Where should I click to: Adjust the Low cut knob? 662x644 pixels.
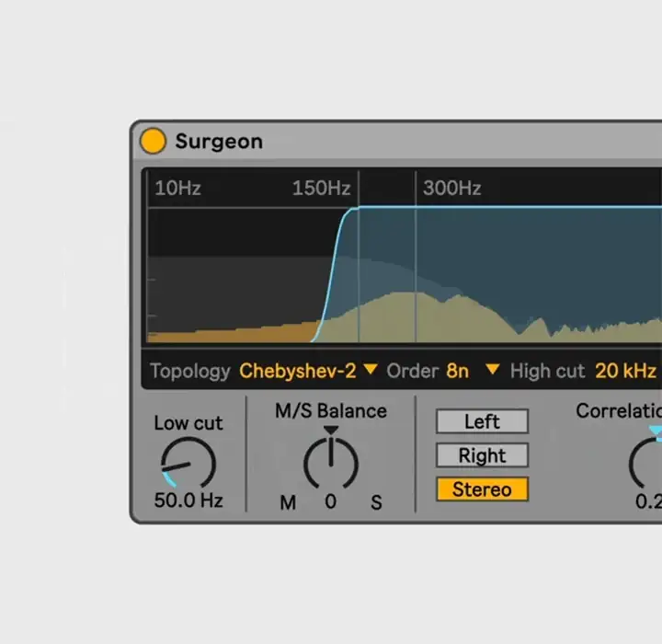pos(188,464)
